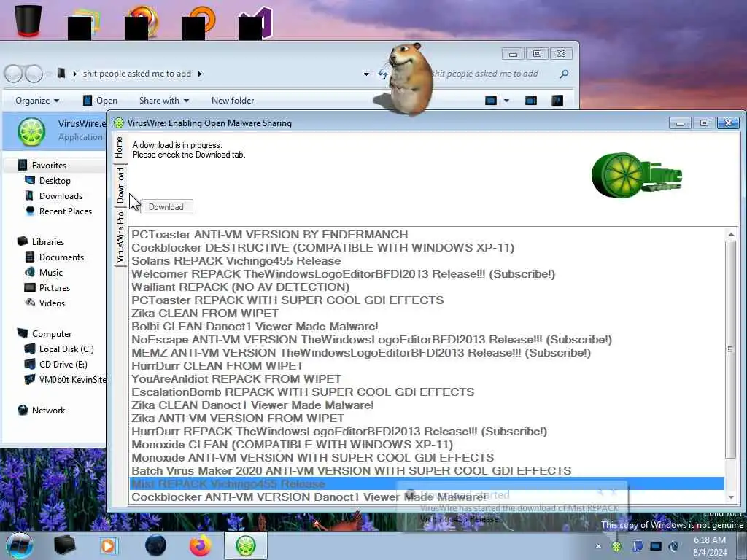
Task: Select Solaris REPACK Vichingo455 Release
Action: tap(427, 261)
